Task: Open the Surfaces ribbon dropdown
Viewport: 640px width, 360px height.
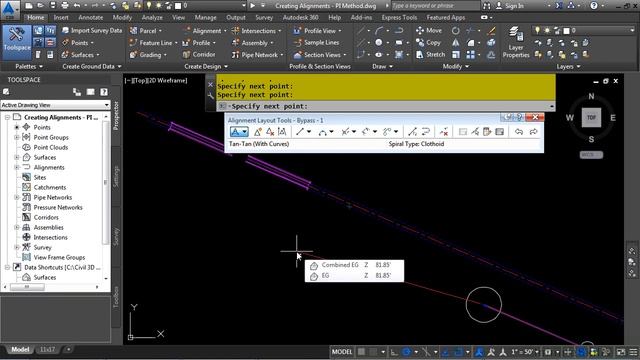Action: coord(81,55)
